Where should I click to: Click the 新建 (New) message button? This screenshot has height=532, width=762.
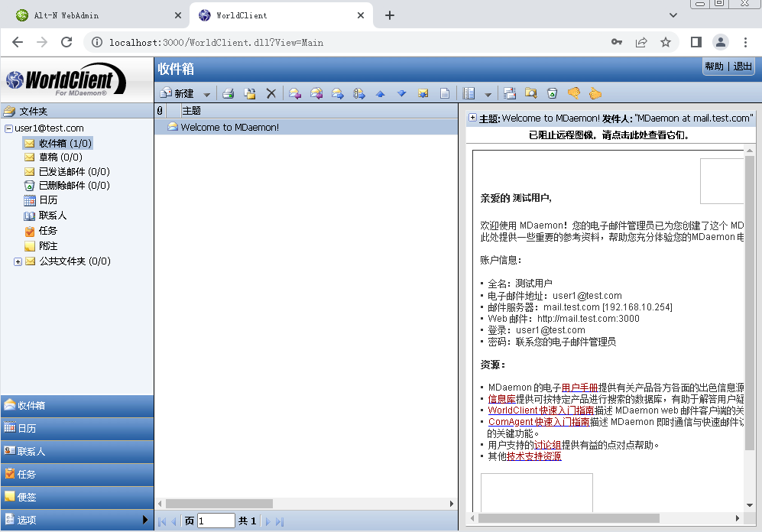(x=177, y=93)
